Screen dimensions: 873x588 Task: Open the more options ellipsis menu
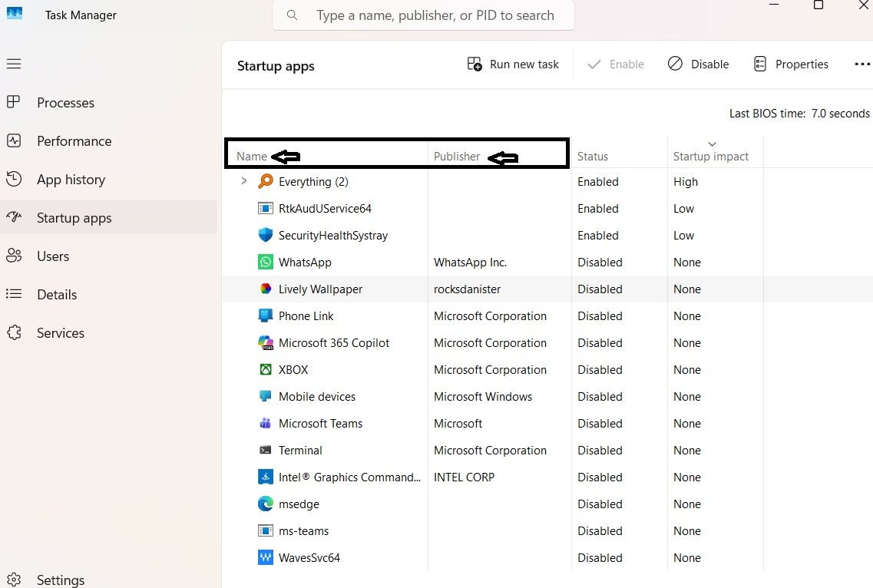[862, 64]
